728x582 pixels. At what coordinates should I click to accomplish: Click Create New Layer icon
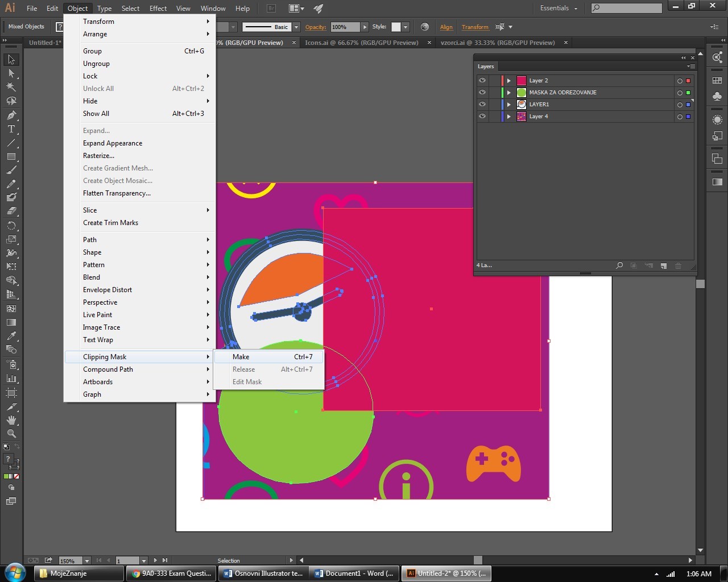click(663, 265)
